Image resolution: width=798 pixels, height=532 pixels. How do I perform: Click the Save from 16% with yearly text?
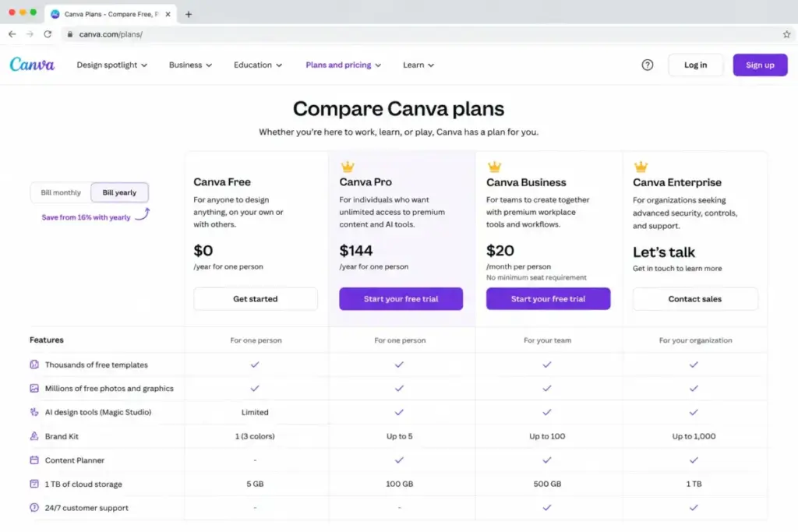pos(86,217)
